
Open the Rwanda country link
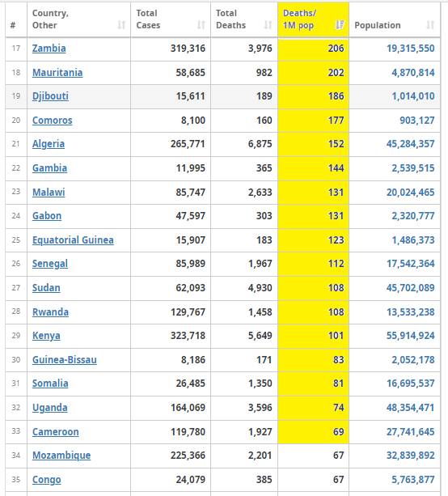[x=50, y=312]
